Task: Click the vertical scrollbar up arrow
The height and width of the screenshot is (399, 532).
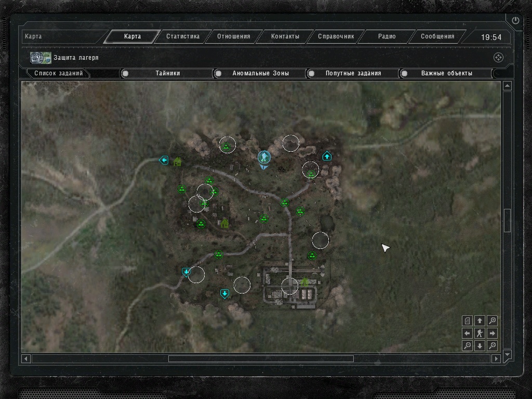Action: pyautogui.click(x=507, y=86)
